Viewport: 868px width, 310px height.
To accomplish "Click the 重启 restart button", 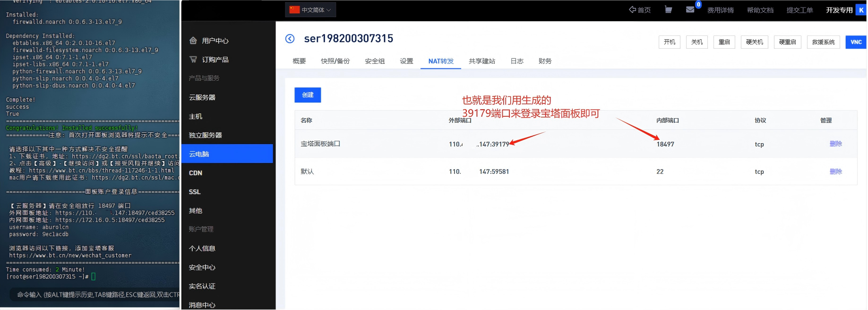I will coord(724,42).
